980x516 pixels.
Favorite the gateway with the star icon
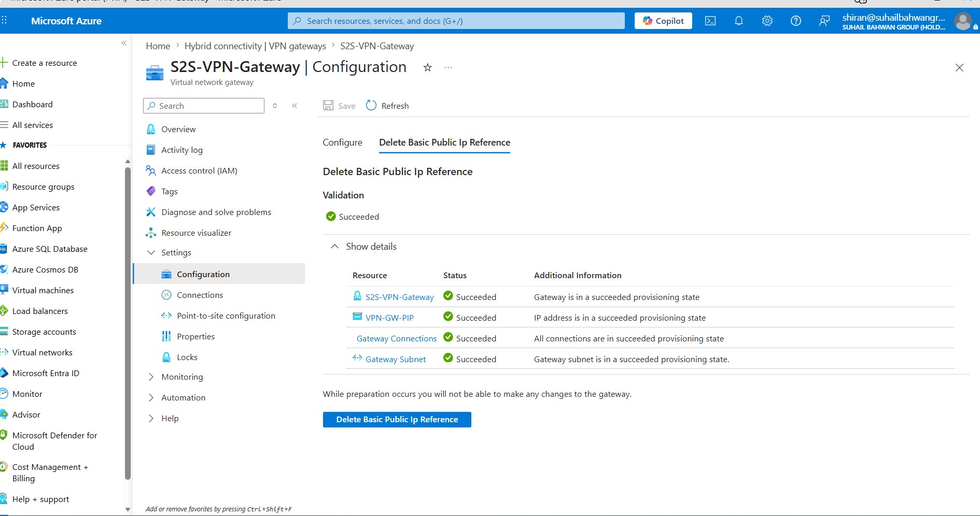coord(428,67)
